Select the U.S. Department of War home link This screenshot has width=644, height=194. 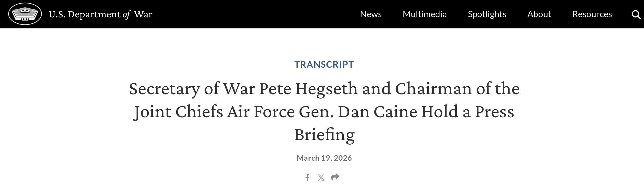[100, 14]
